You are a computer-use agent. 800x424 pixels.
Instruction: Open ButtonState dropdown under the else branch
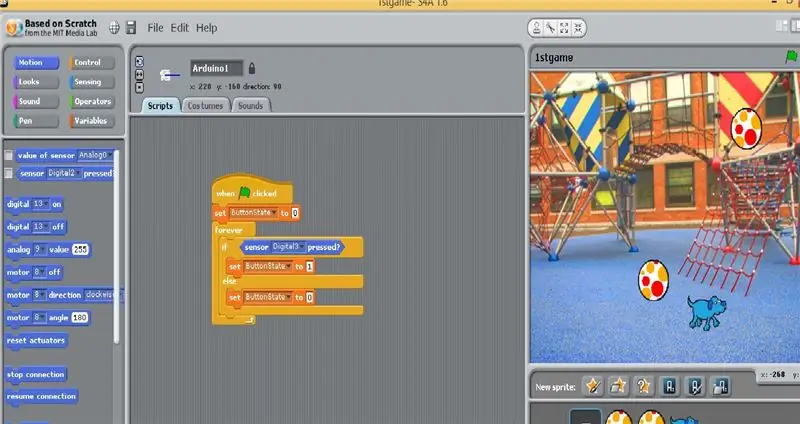click(x=268, y=297)
